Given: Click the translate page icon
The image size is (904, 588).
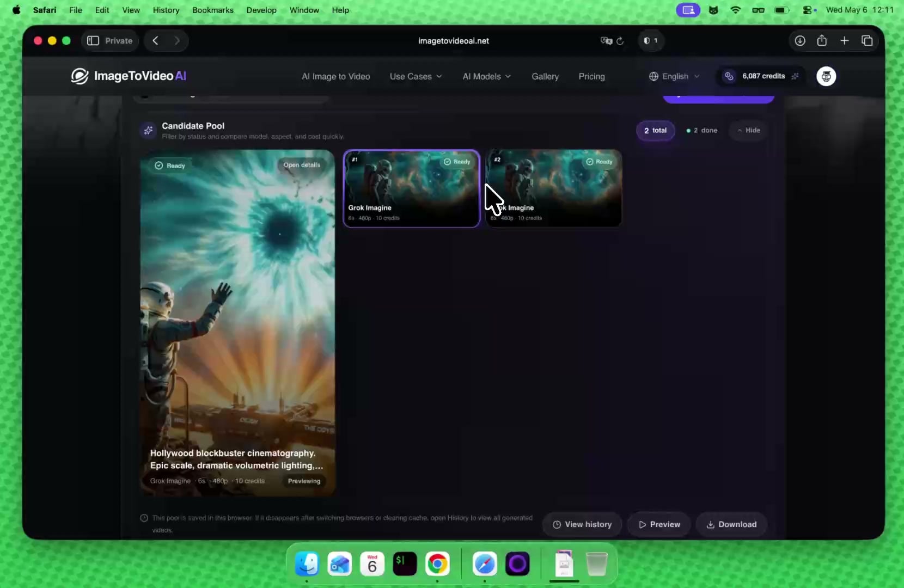Looking at the screenshot, I should 606,41.
